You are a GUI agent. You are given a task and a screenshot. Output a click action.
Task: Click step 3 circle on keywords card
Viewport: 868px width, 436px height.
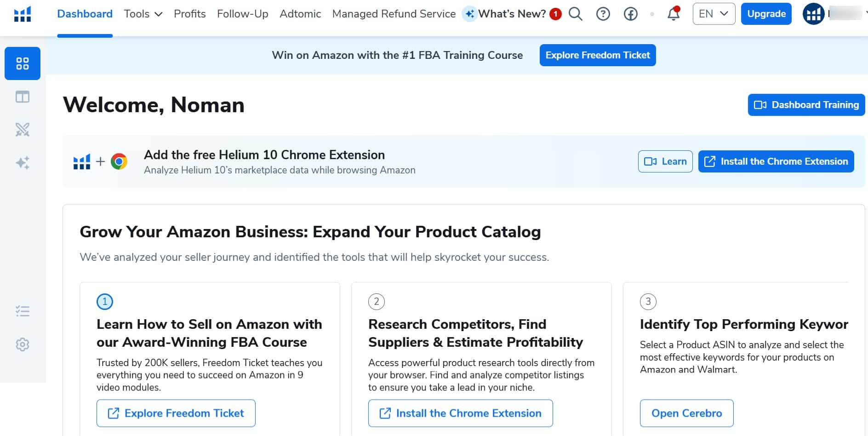click(x=648, y=302)
